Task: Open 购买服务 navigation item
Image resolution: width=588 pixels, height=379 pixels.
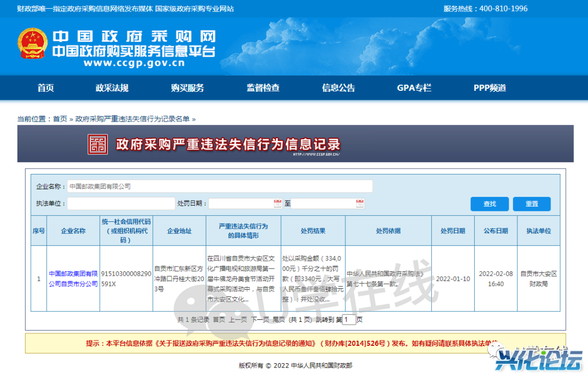Action: pos(187,88)
